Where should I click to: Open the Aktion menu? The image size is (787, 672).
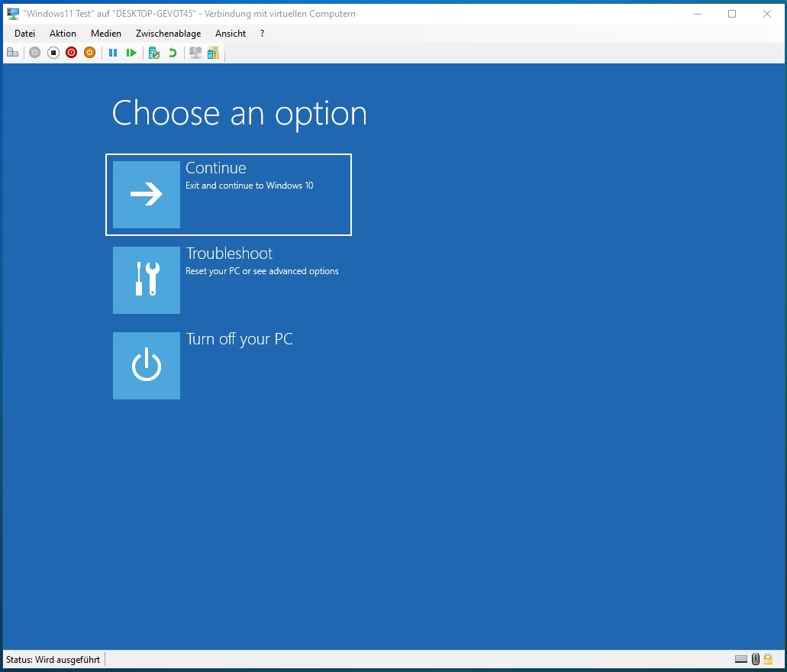63,34
